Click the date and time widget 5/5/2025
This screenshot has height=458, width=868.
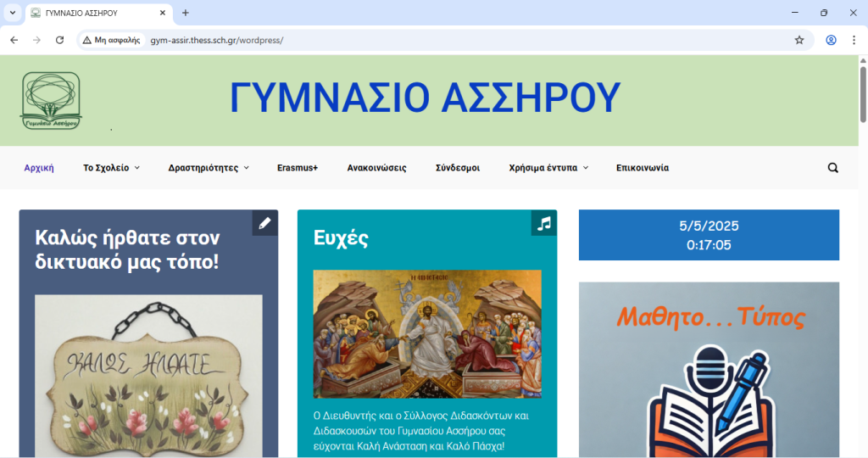click(x=709, y=235)
